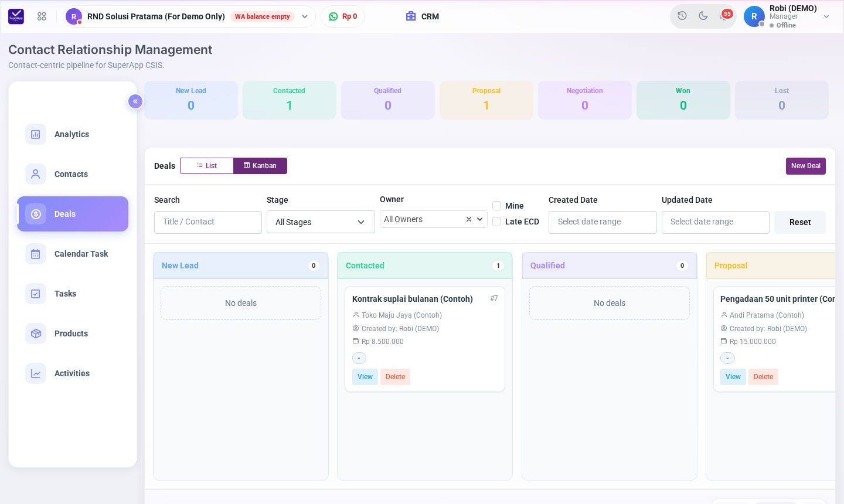844x504 pixels.
Task: Click the SuperApp logo icon
Action: click(x=16, y=16)
